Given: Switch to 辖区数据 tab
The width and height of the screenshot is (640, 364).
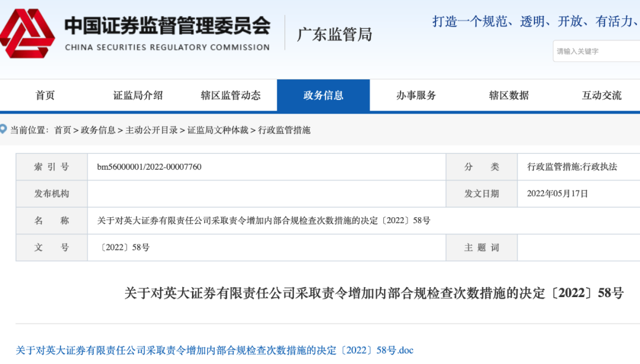Looking at the screenshot, I should click(509, 95).
